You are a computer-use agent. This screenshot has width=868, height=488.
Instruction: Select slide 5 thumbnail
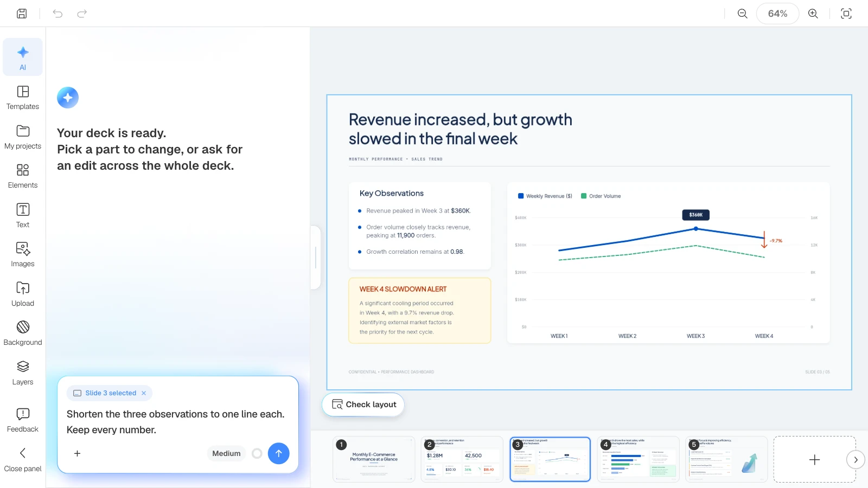tap(726, 459)
